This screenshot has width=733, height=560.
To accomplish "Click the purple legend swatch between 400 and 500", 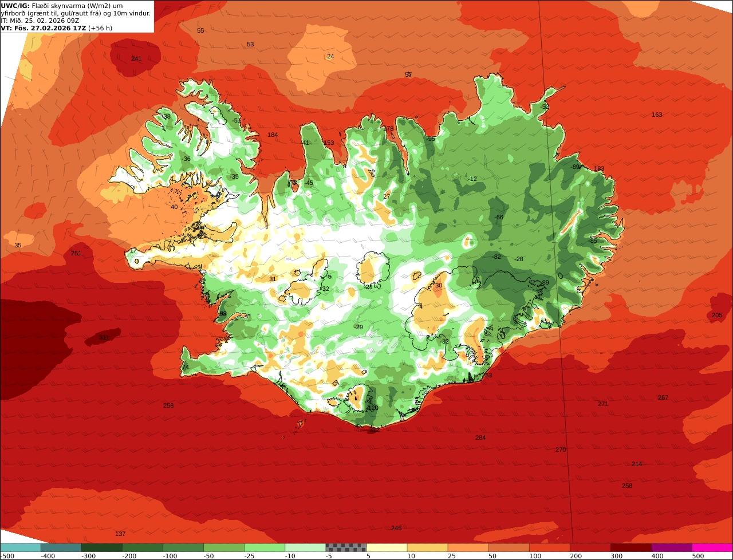I will [672, 547].
